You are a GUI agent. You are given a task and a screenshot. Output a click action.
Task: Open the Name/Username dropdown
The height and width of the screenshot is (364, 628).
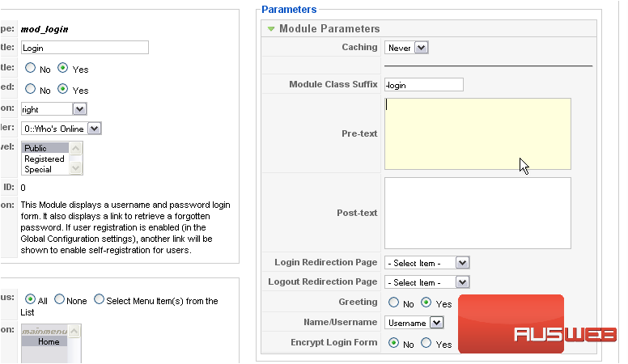[414, 323]
